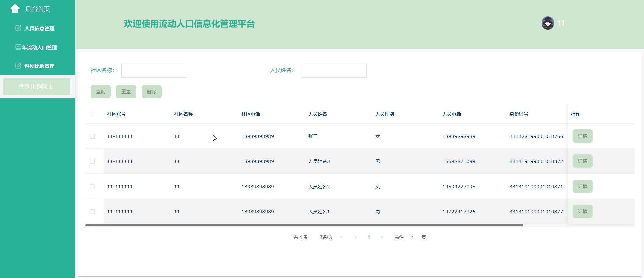Click the 查询 button
The width and height of the screenshot is (644, 278).
(101, 92)
